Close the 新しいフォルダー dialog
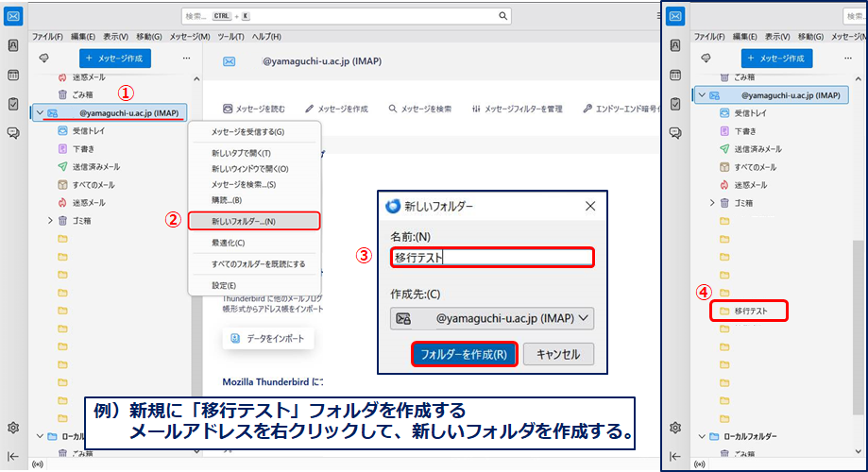This screenshot has width=868, height=472. tap(590, 207)
